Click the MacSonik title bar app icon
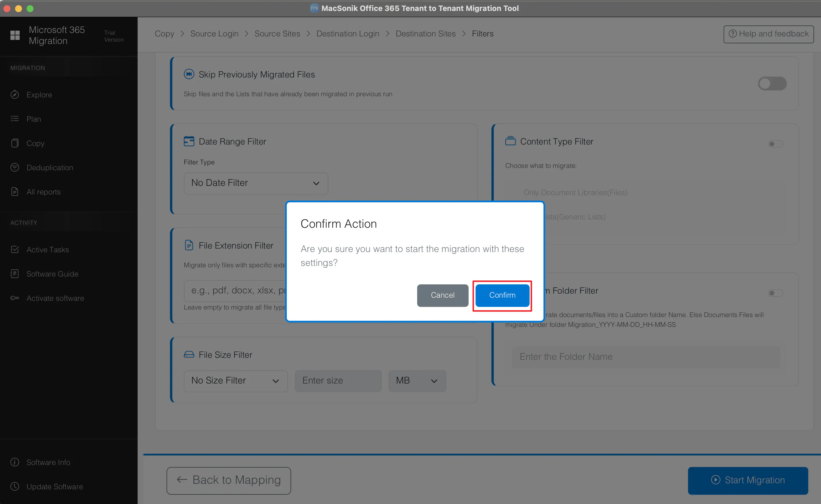 pyautogui.click(x=314, y=8)
